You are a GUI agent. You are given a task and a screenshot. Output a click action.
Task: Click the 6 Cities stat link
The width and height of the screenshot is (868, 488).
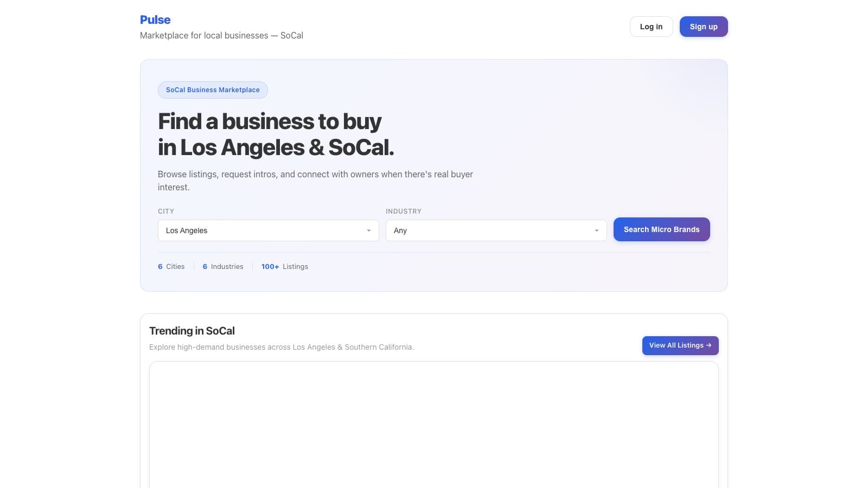click(x=171, y=266)
